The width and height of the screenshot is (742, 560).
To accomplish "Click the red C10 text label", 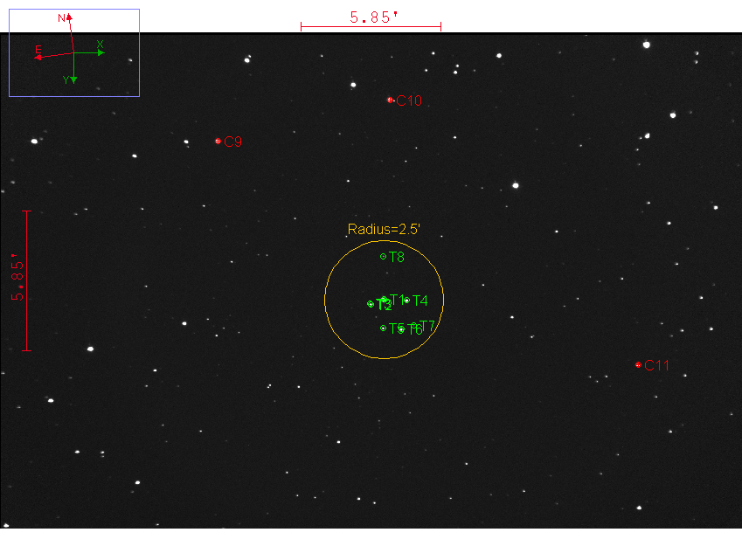I will click(x=409, y=101).
